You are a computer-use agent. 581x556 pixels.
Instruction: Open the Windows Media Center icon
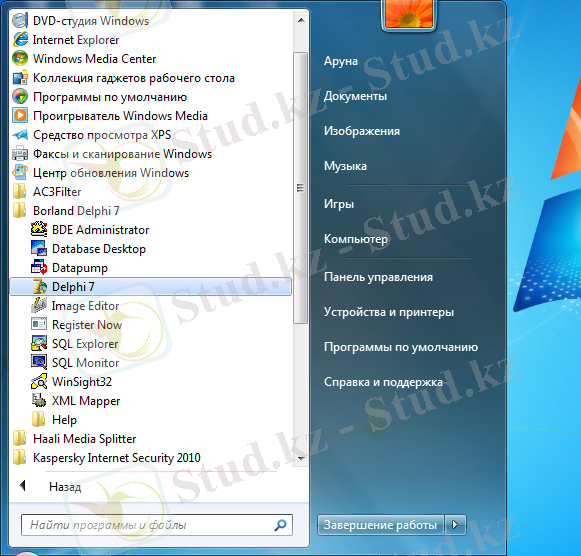click(x=20, y=59)
